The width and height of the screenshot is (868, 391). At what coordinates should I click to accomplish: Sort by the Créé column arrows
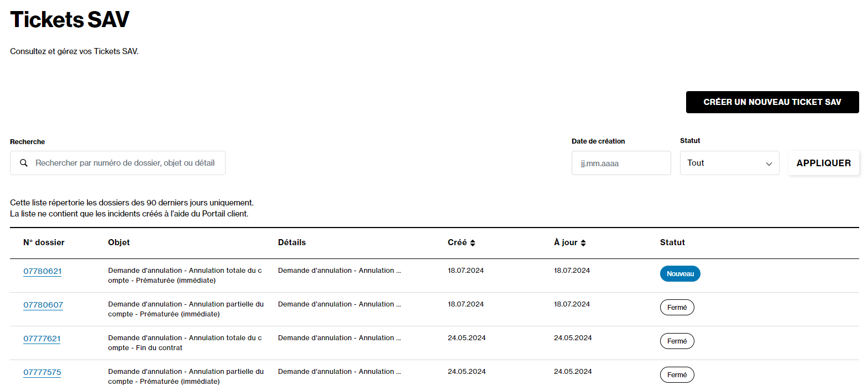pos(473,243)
